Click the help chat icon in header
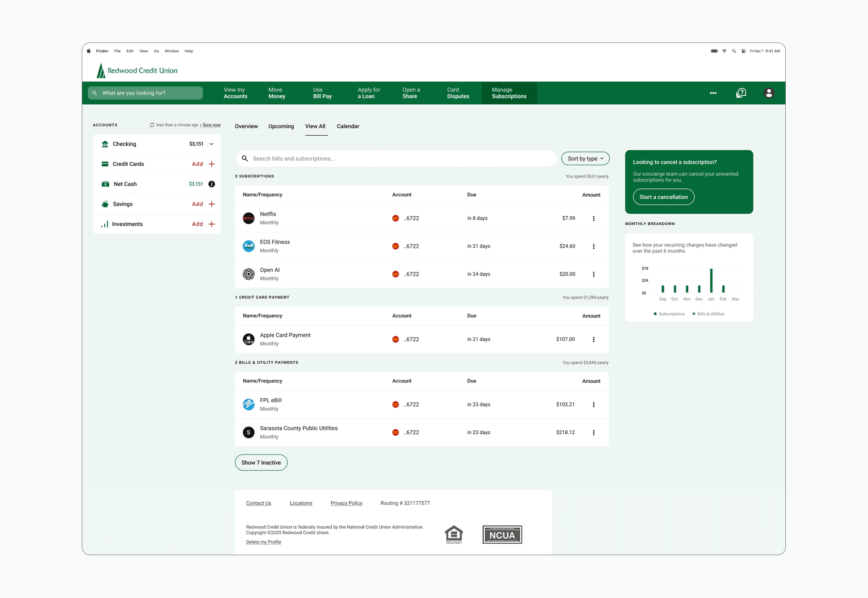The width and height of the screenshot is (868, 598). click(741, 93)
